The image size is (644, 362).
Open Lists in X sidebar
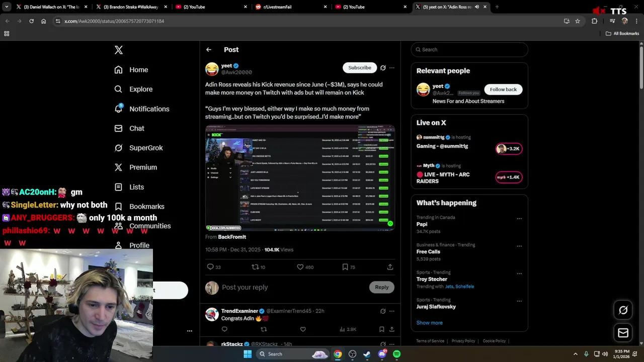pos(129,187)
